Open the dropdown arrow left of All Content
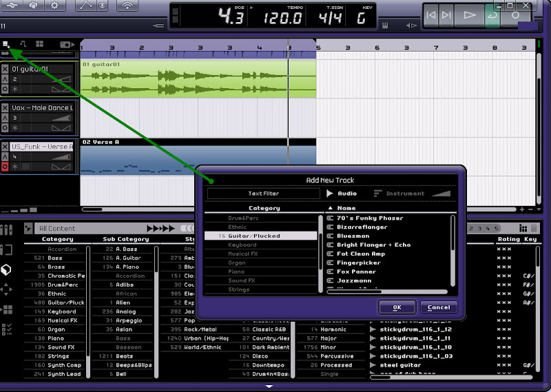Screen dimensions: 551x392 pos(28,229)
